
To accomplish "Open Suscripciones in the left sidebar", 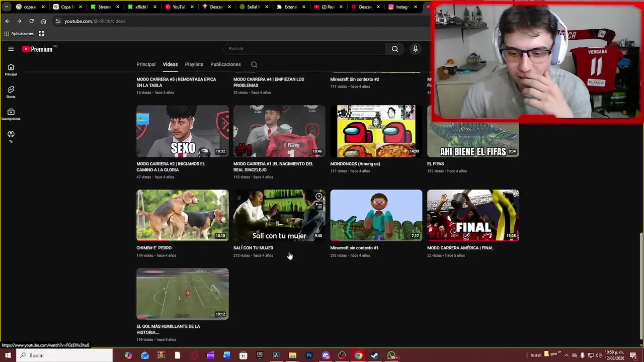I will click(11, 115).
